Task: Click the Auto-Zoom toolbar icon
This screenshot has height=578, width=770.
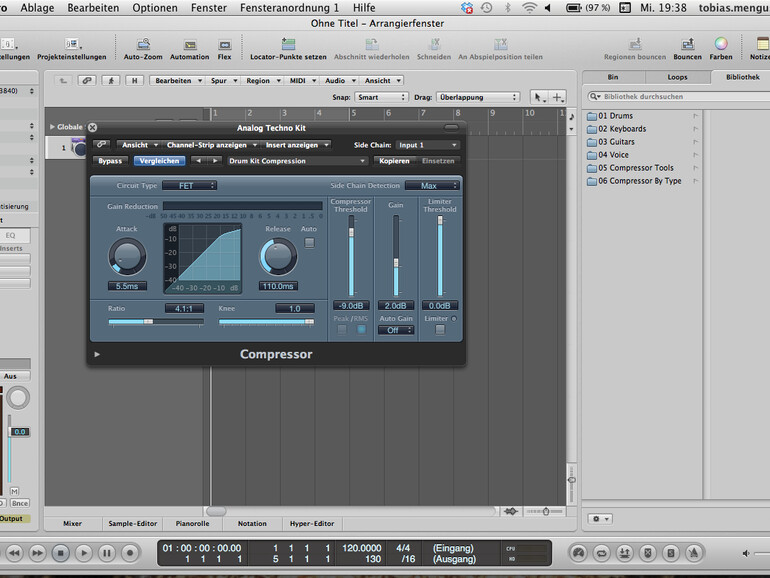Action: (x=144, y=45)
